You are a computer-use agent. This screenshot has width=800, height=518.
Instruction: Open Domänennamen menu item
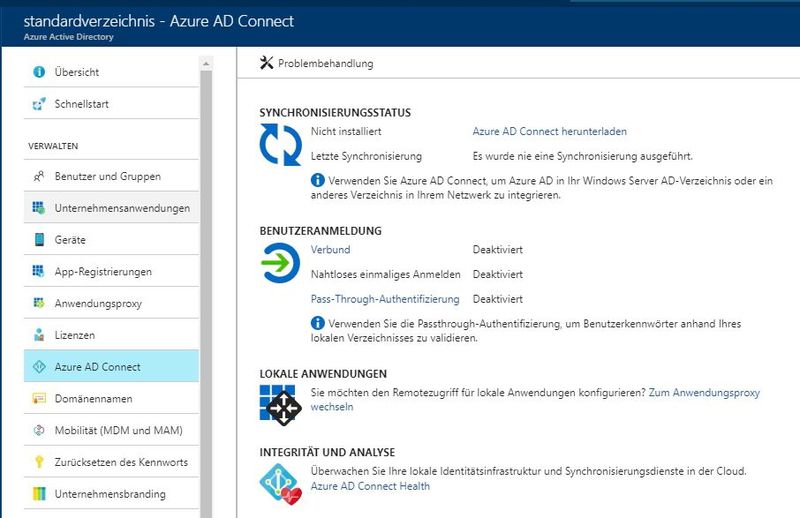pos(111,398)
